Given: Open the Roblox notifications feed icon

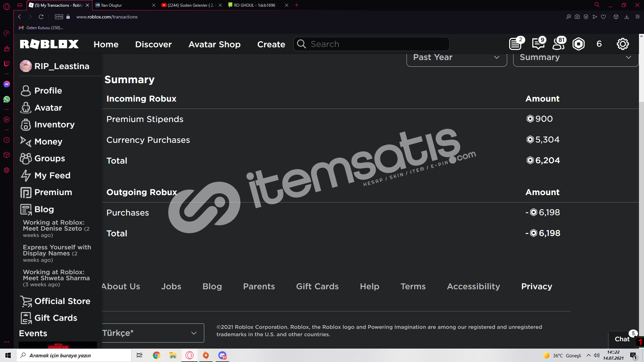Looking at the screenshot, I should click(x=516, y=44).
